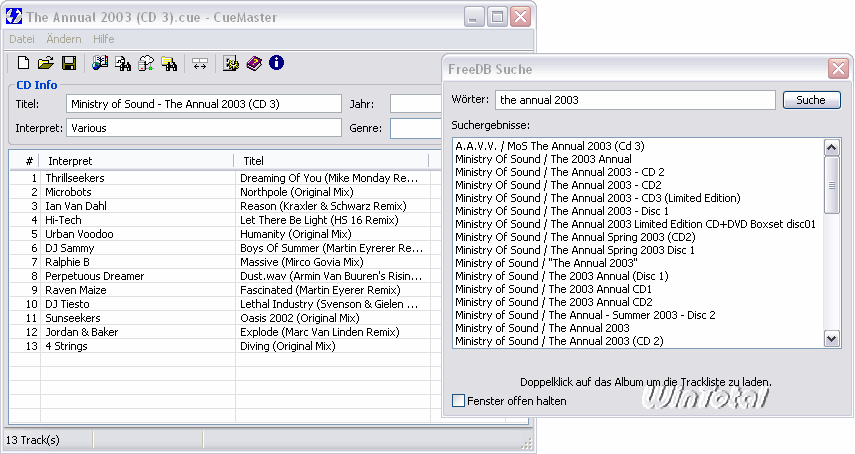
Task: Click title 'Let There Be Light (HS 16 Remix)'
Action: point(319,220)
